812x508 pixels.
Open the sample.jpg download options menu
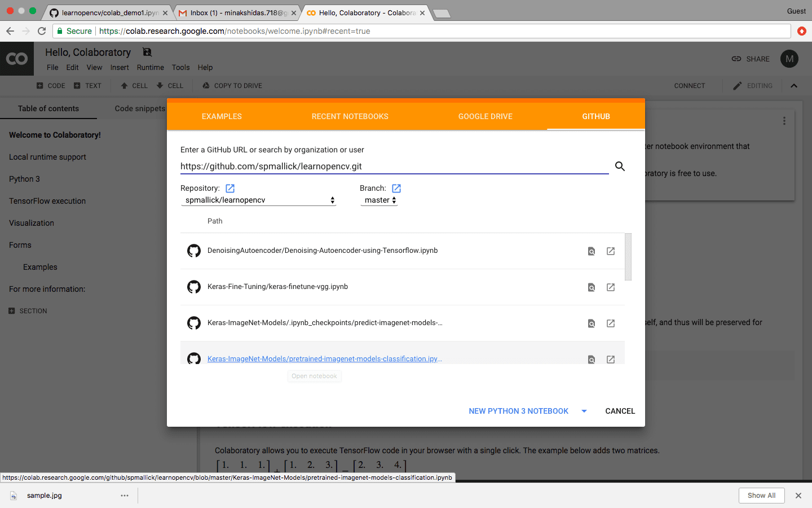pos(125,496)
